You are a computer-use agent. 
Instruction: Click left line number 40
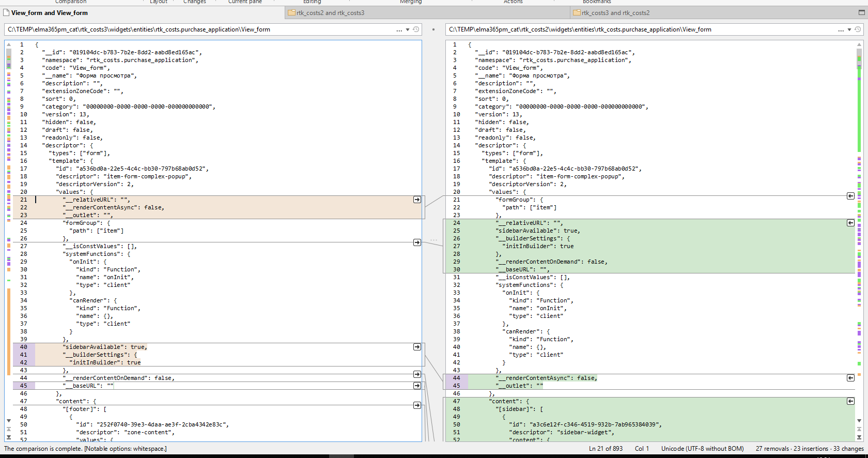(x=23, y=347)
